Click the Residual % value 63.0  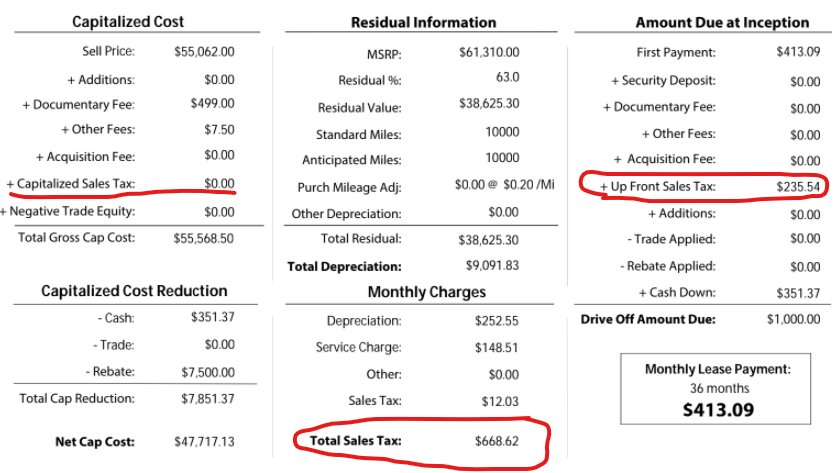click(x=507, y=78)
